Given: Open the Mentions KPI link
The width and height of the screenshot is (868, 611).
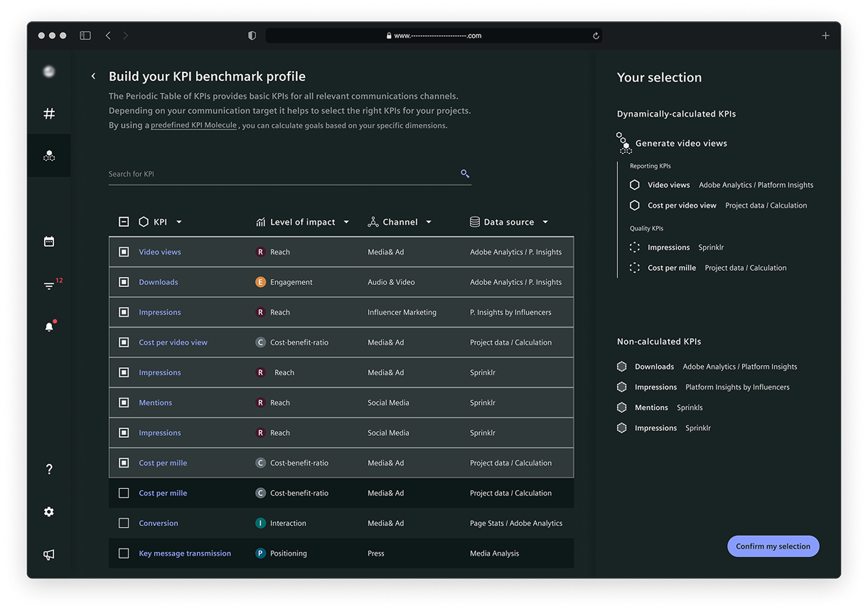Looking at the screenshot, I should pyautogui.click(x=155, y=403).
